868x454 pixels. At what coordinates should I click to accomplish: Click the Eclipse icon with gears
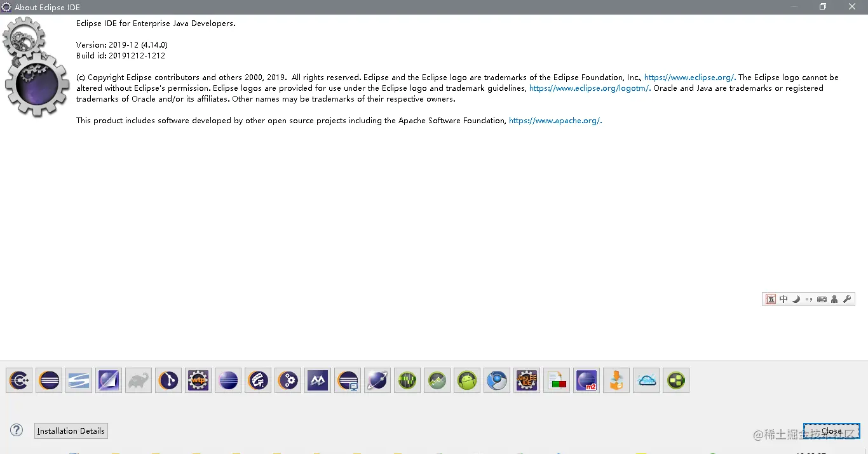(288, 380)
